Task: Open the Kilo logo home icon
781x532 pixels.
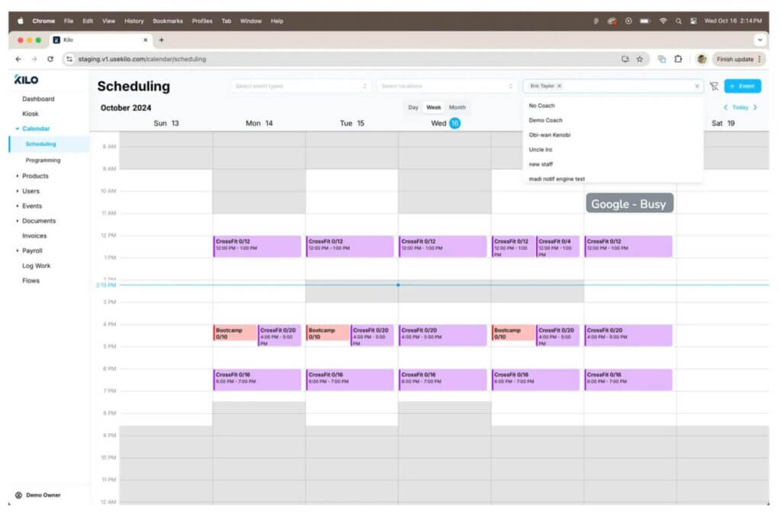Action: 24,79
